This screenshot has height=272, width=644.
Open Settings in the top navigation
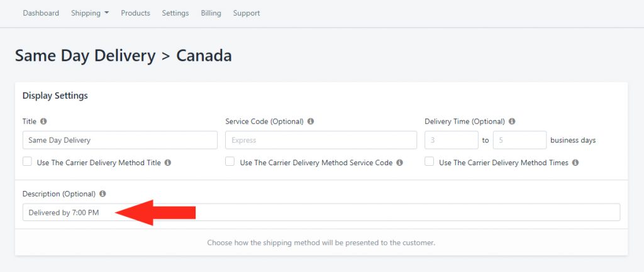[175, 13]
